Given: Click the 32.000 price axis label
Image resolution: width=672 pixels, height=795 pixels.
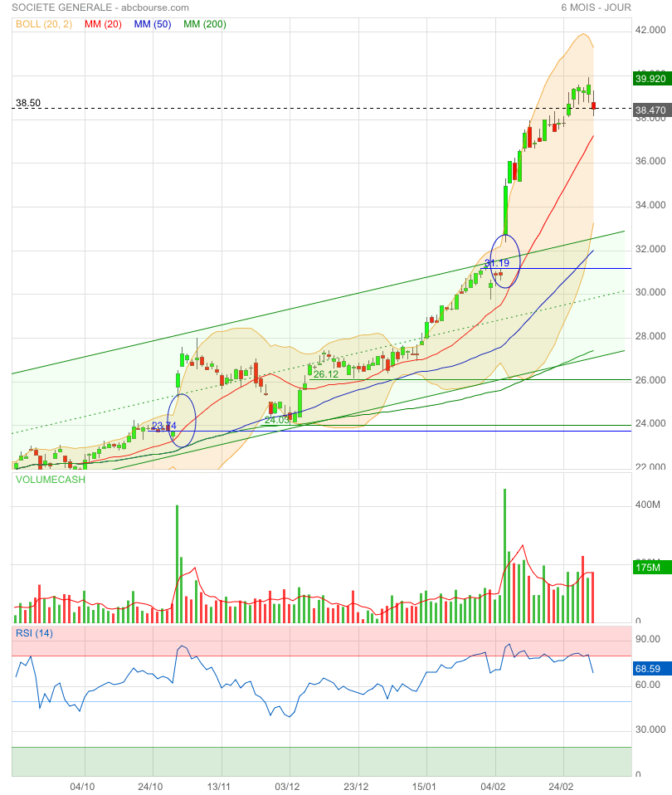Looking at the screenshot, I should coord(650,249).
